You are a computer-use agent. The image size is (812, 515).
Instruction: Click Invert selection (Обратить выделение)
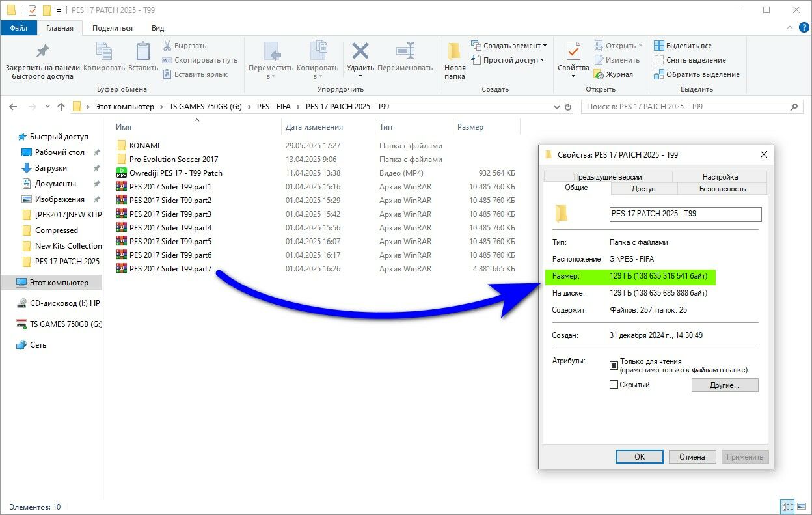coord(696,74)
